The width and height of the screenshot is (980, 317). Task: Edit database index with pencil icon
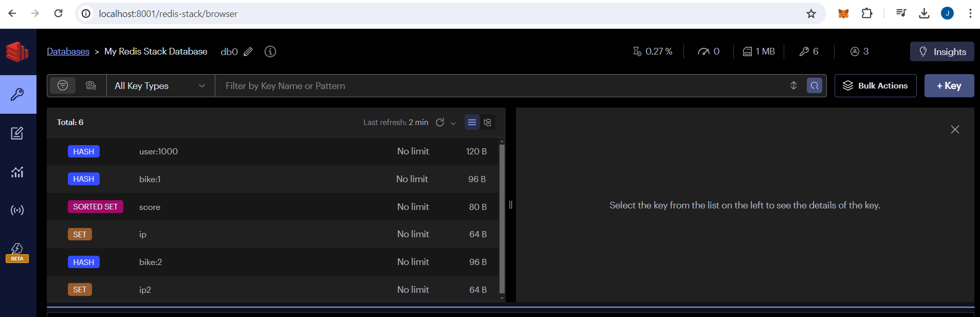(248, 51)
